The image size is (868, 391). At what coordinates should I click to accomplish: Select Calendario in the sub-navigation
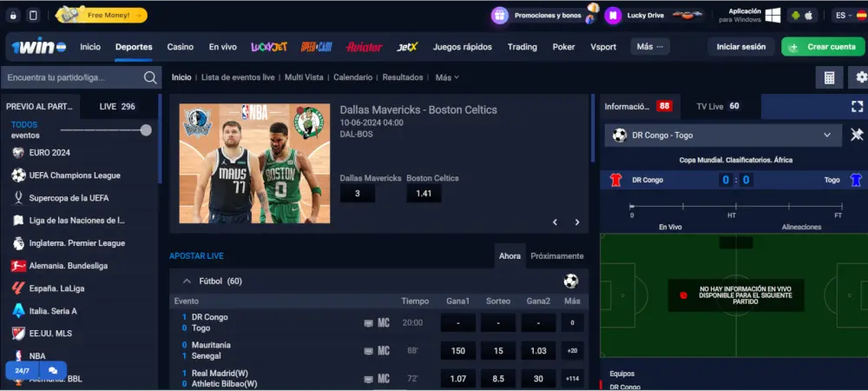352,77
